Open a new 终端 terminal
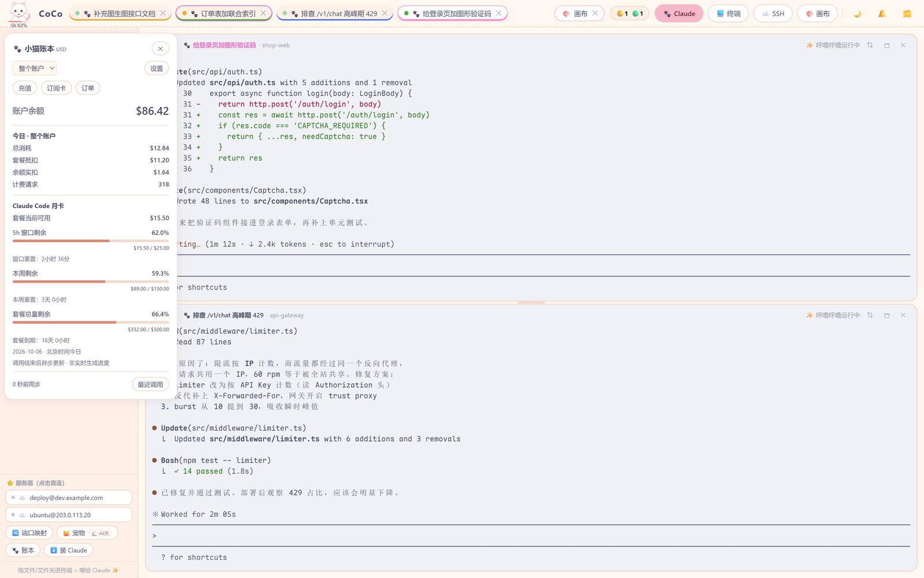 [x=728, y=13]
